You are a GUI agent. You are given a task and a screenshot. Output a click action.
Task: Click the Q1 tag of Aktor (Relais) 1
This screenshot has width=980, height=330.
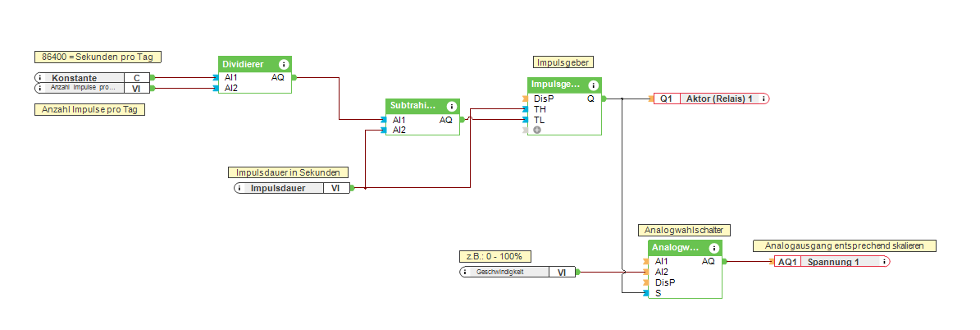coord(667,99)
